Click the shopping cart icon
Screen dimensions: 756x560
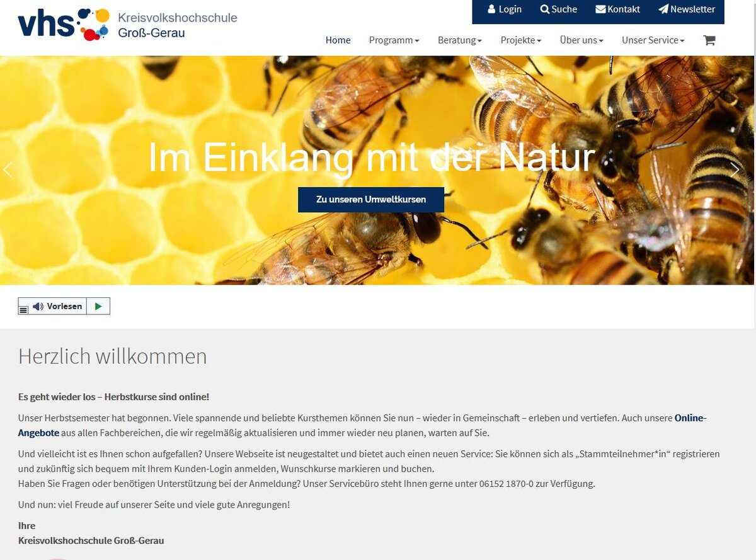coord(709,40)
